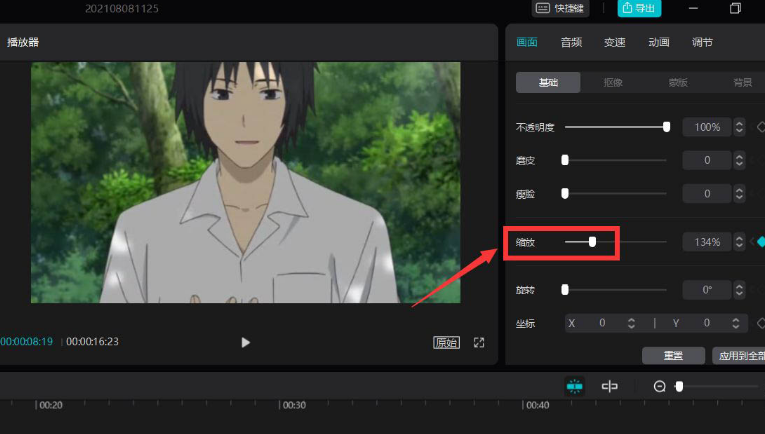Click the 00:40 timeline ruler mark
Screen dimensions: 765x434
point(538,405)
